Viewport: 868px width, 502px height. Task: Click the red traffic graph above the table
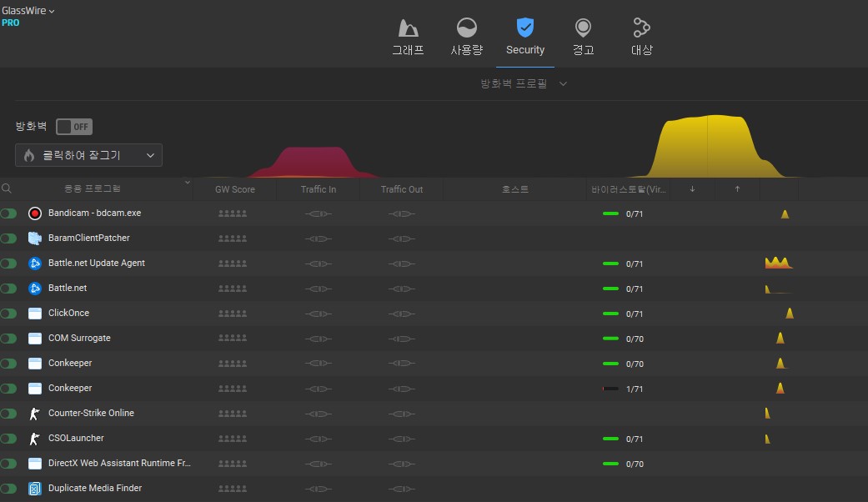click(314, 162)
